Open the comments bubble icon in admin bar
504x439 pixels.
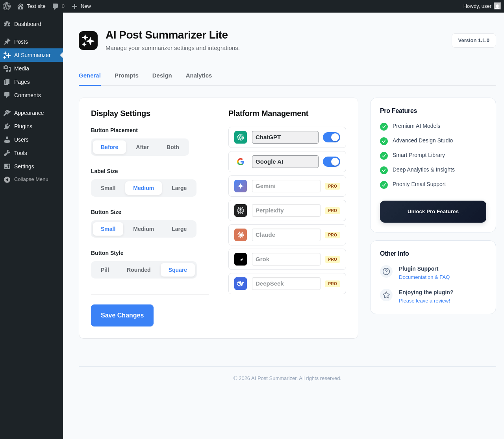[x=56, y=6]
